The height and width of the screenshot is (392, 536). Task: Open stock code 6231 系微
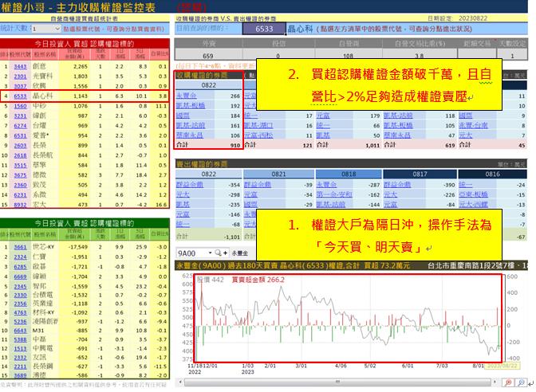(x=20, y=195)
